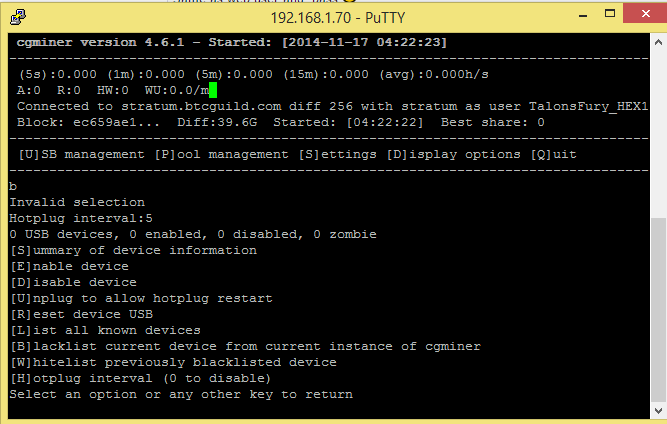
Task: Click the [D]isplay options entry
Action: coord(453,154)
